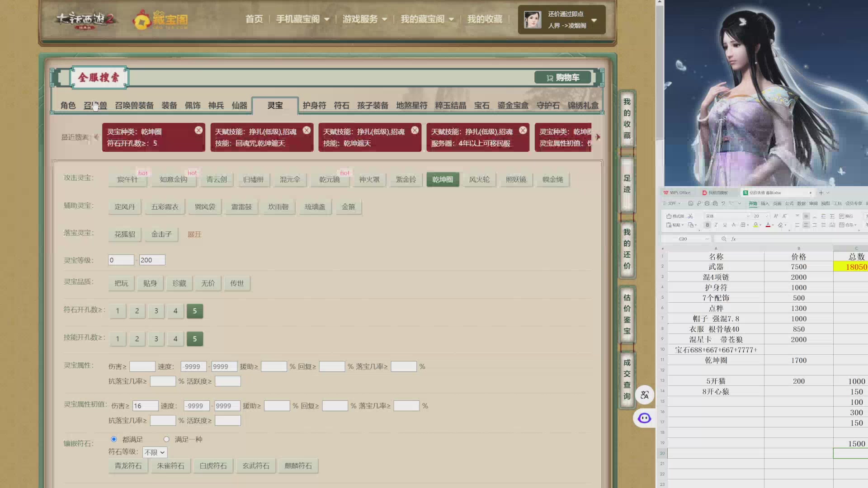Open the font color red swatch
The width and height of the screenshot is (868, 488).
point(768,225)
